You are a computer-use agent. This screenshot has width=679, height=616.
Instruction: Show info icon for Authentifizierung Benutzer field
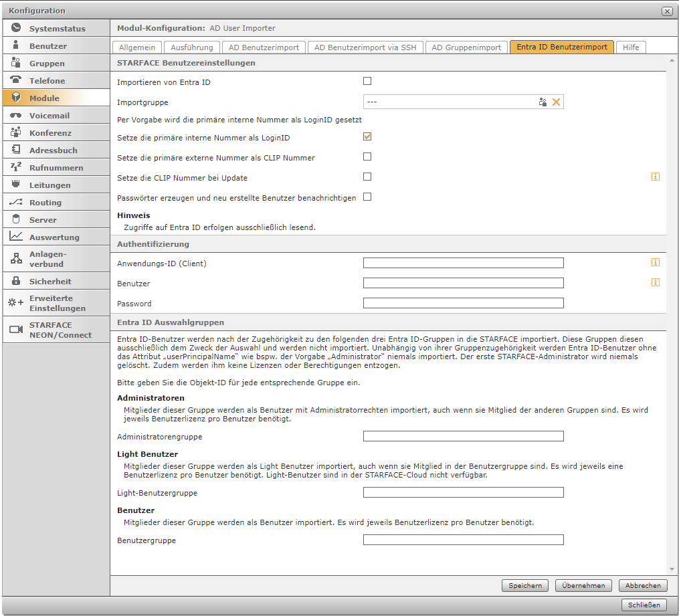656,282
